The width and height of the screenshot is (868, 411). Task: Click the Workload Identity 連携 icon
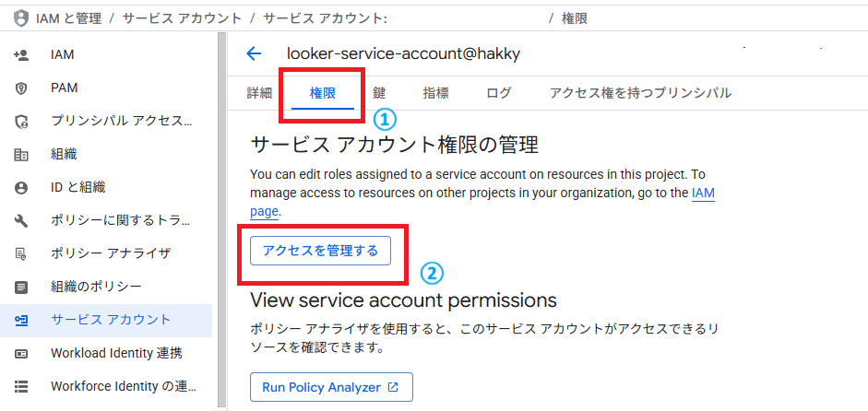[x=21, y=354]
